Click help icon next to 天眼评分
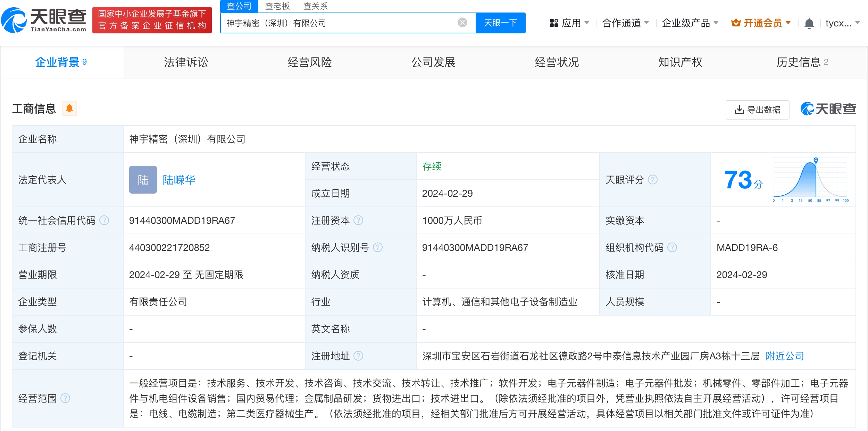 653,180
